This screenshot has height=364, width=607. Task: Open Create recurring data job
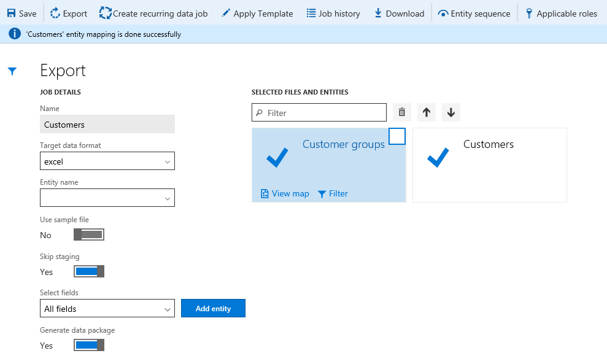point(153,14)
